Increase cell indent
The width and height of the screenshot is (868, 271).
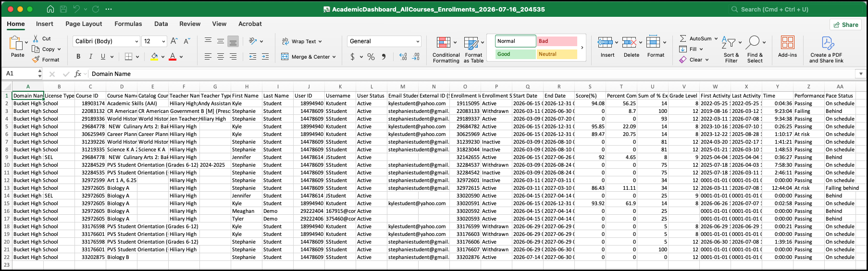[x=265, y=57]
